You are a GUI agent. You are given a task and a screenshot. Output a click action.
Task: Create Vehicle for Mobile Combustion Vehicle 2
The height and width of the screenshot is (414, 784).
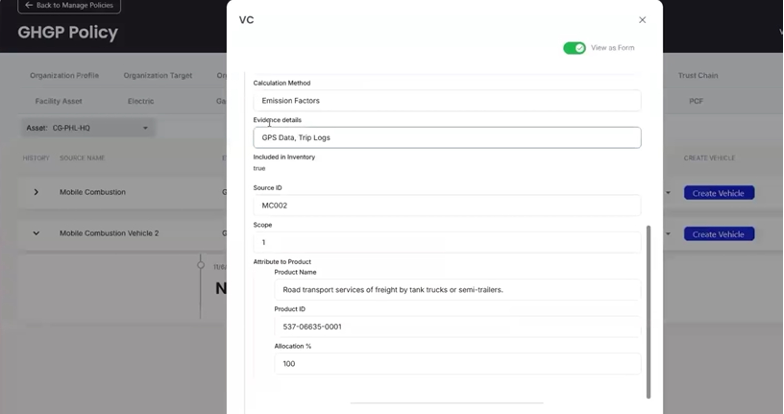[x=718, y=234]
